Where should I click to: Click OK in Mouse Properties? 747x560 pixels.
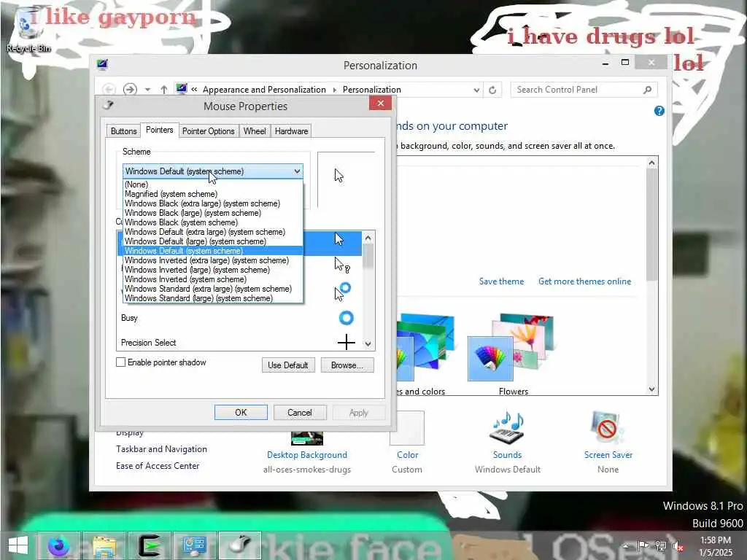(x=241, y=413)
